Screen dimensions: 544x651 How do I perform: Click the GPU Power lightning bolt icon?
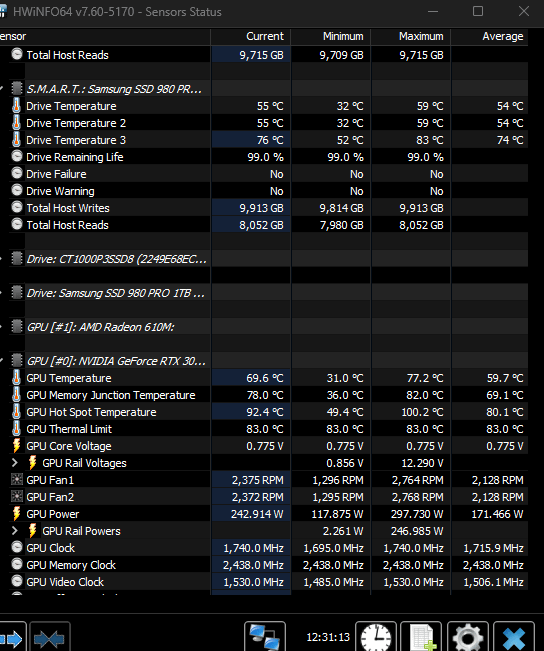tap(17, 514)
